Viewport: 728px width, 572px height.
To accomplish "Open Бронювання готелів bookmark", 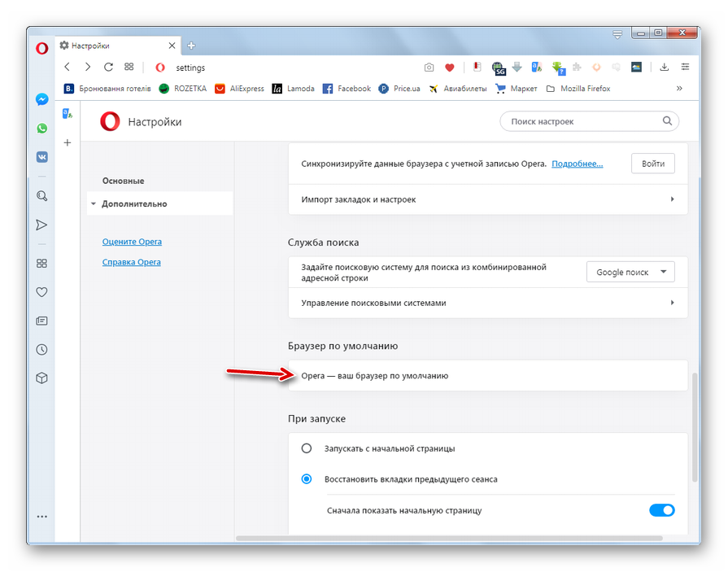I will (x=107, y=88).
